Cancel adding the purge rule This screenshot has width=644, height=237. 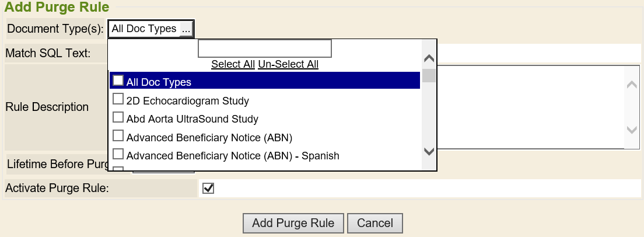[374, 223]
